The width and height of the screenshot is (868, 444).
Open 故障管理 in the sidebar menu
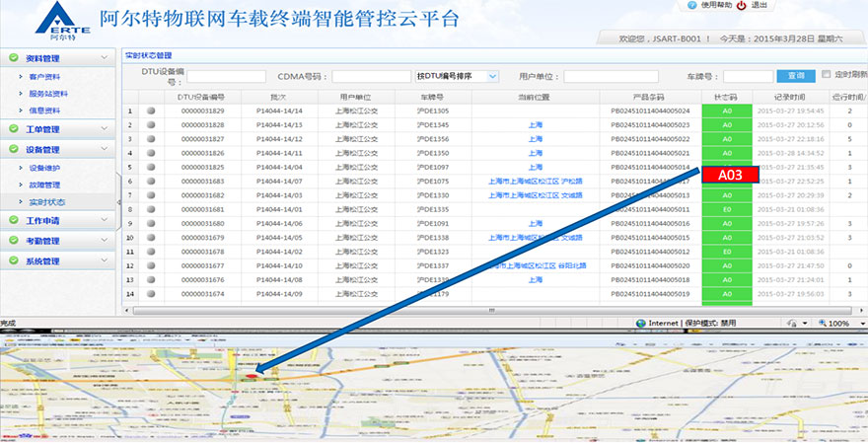click(46, 185)
